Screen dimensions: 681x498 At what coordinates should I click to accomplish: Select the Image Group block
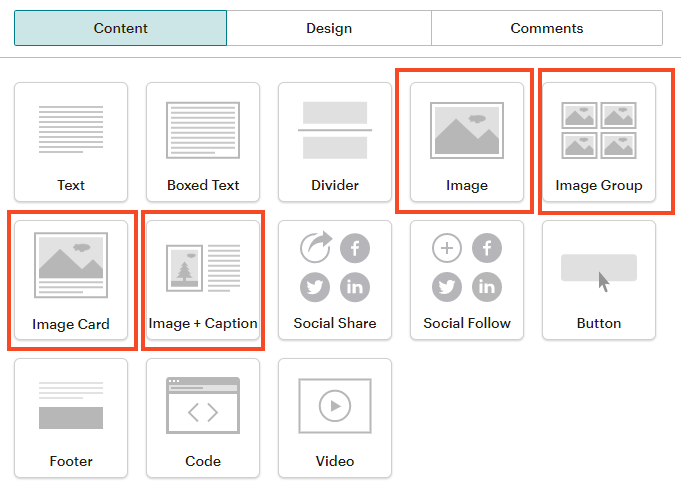(599, 143)
